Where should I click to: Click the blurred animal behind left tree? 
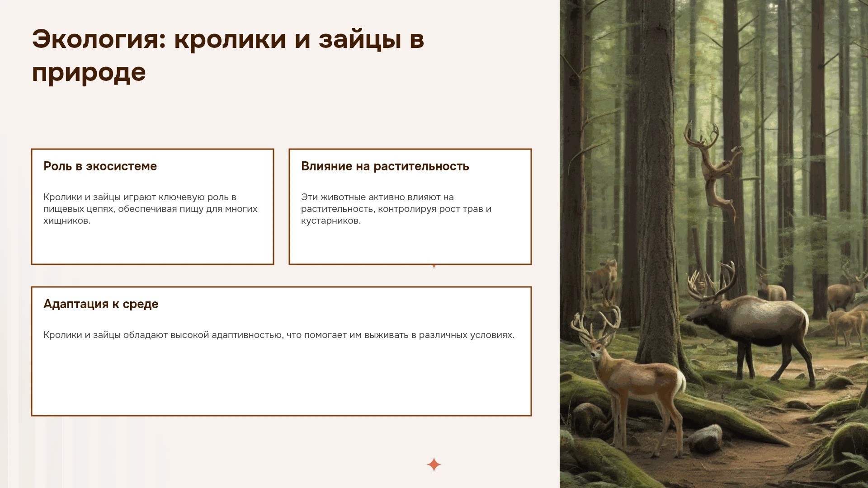coord(602,281)
